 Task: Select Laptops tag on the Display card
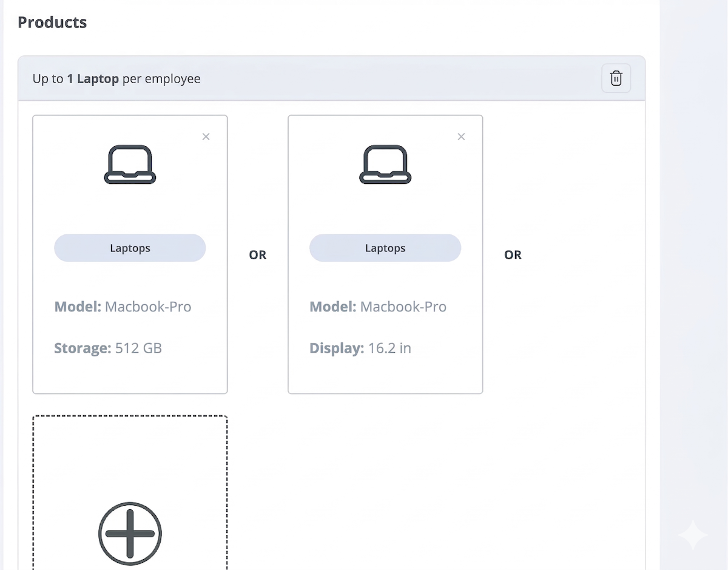tap(385, 248)
